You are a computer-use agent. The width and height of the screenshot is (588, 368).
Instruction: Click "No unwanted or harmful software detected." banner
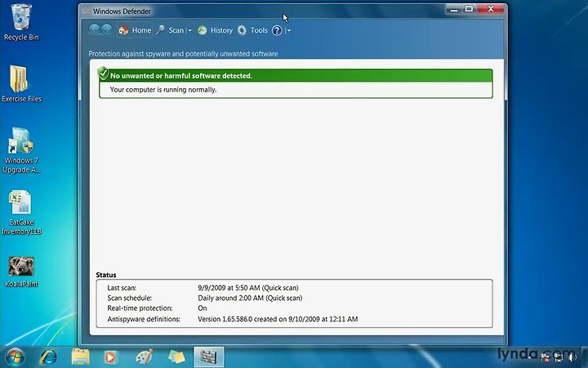296,75
